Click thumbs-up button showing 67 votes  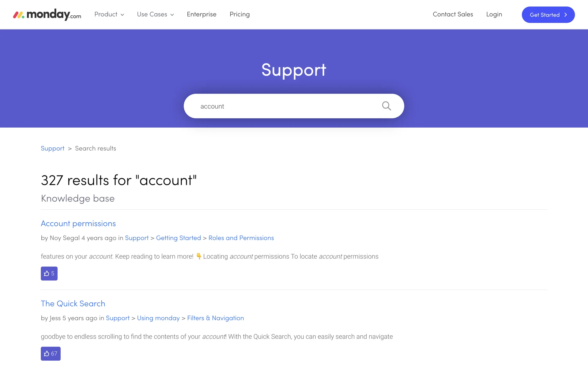[x=51, y=353]
